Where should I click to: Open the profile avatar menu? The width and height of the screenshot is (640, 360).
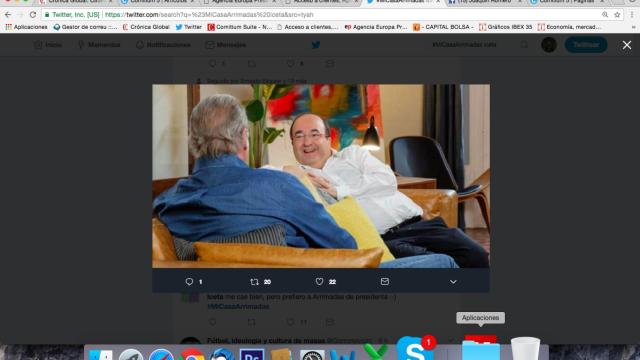pyautogui.click(x=549, y=45)
